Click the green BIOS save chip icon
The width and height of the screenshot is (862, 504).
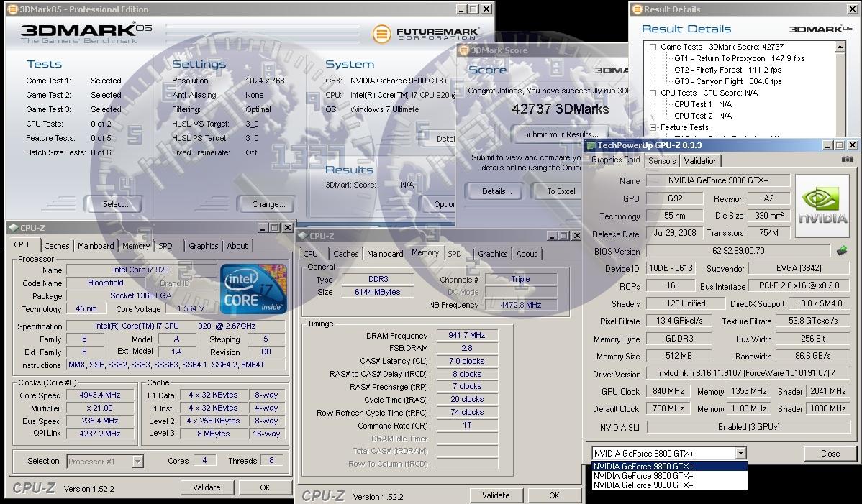[x=842, y=251]
